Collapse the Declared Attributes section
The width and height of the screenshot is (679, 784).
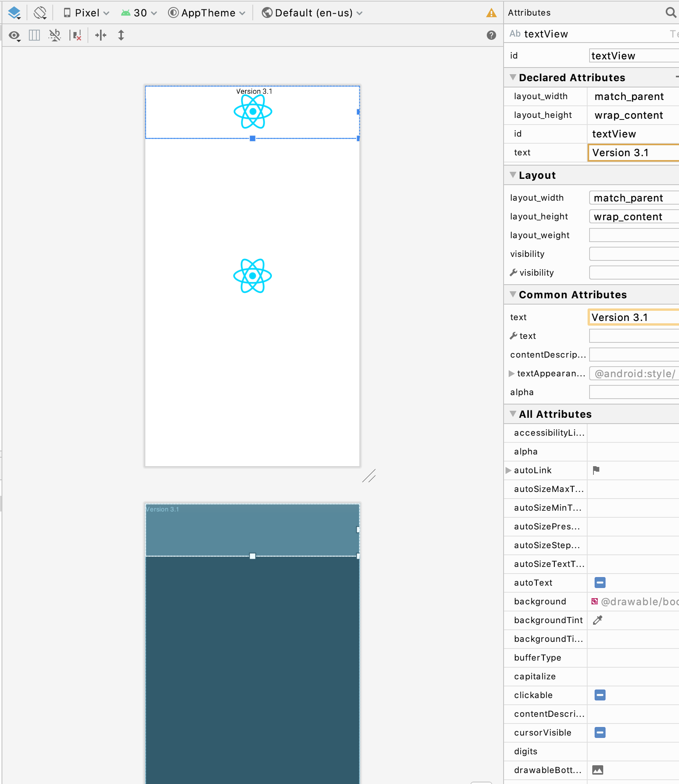pos(514,77)
